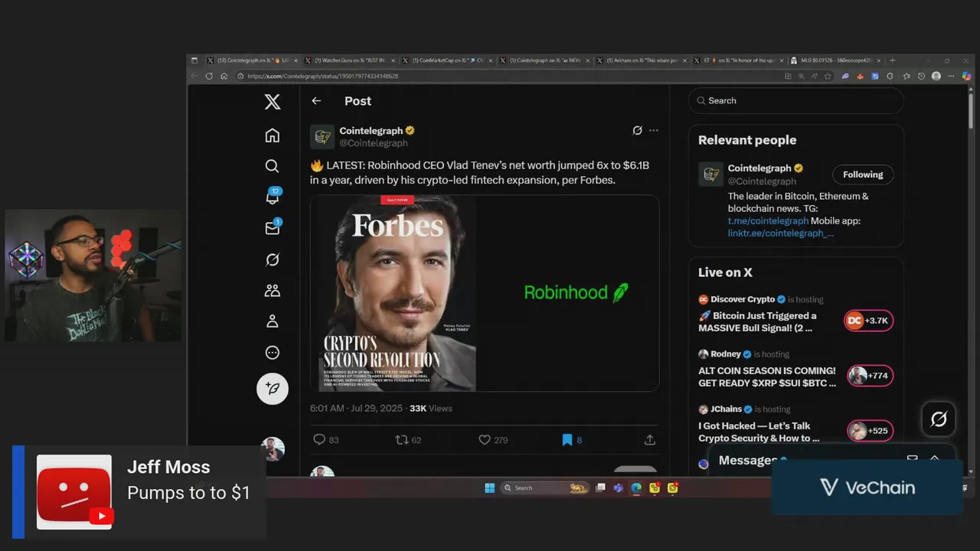This screenshot has height=551, width=980.
Task: Open More circle icon in sidebar
Action: [x=272, y=353]
